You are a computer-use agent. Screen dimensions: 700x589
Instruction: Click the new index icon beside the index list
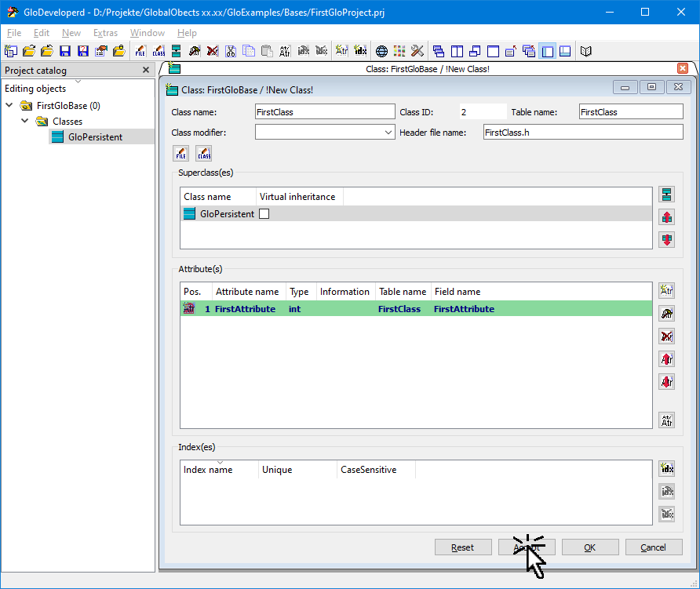[667, 468]
